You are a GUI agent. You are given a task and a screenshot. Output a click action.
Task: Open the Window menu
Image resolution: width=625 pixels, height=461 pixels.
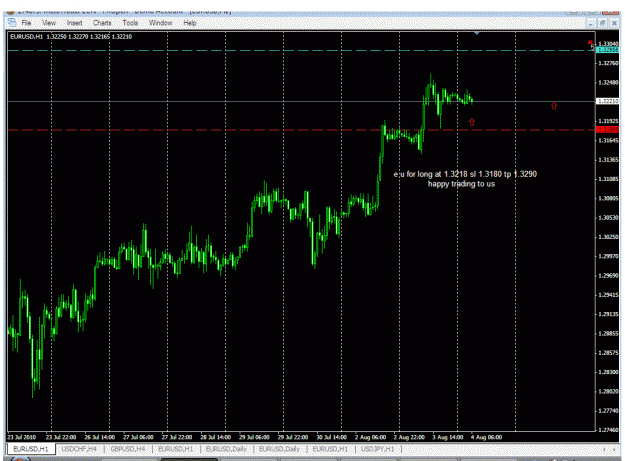pyautogui.click(x=160, y=23)
